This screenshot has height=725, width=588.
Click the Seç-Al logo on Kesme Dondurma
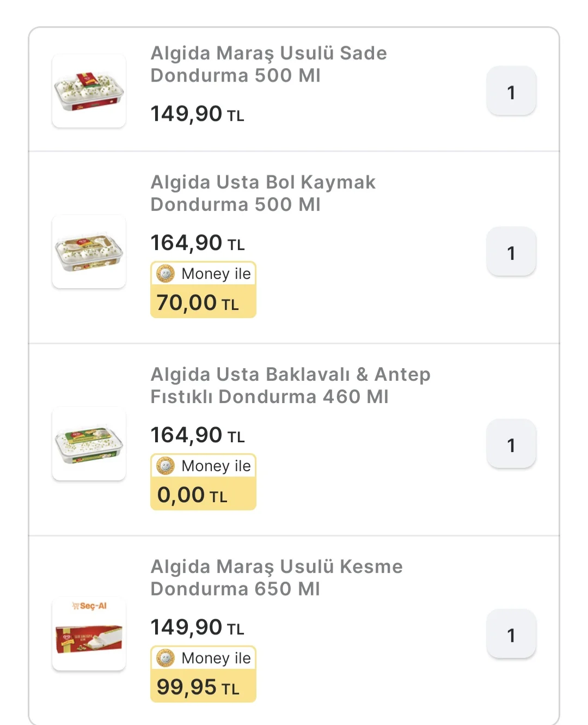tap(90, 606)
